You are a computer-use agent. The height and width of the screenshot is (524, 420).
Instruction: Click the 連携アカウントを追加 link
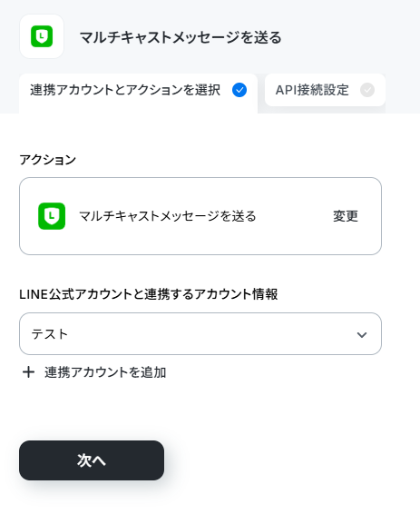105,372
